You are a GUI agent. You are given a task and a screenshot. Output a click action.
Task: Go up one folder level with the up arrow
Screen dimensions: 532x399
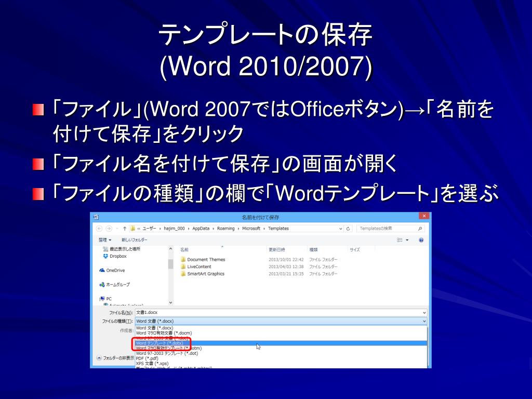click(125, 229)
